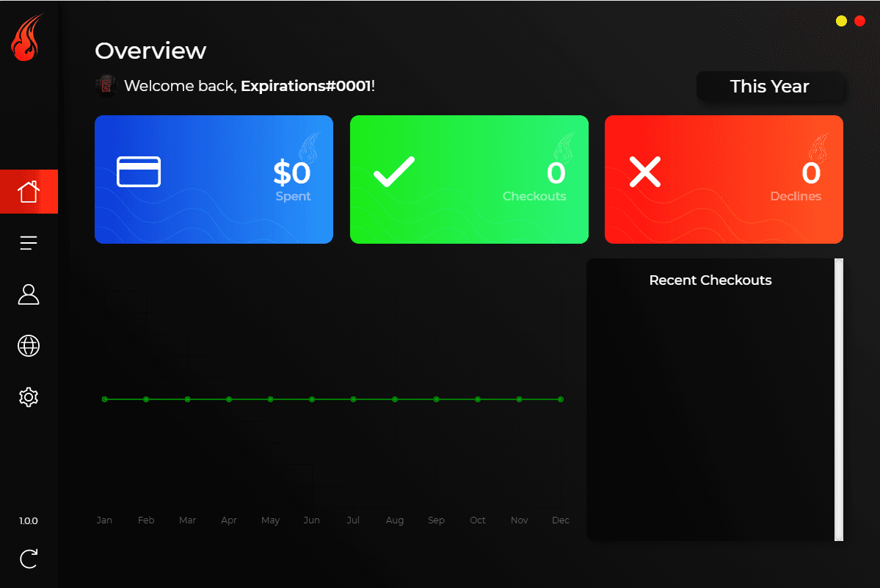Click the credit card icon on Spent card
Image resolution: width=880 pixels, height=588 pixels.
click(x=139, y=172)
